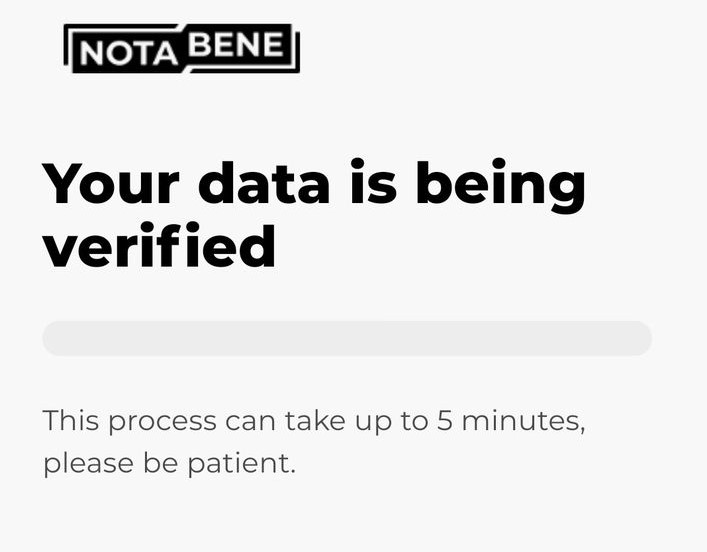Click the word 'This' in the description
707x552 pixels.
tap(71, 419)
